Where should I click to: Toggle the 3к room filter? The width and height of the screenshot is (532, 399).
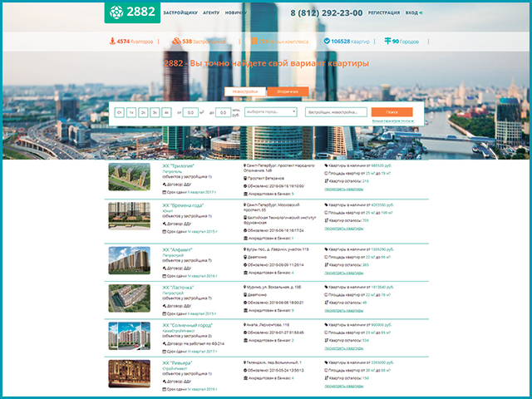tap(155, 112)
